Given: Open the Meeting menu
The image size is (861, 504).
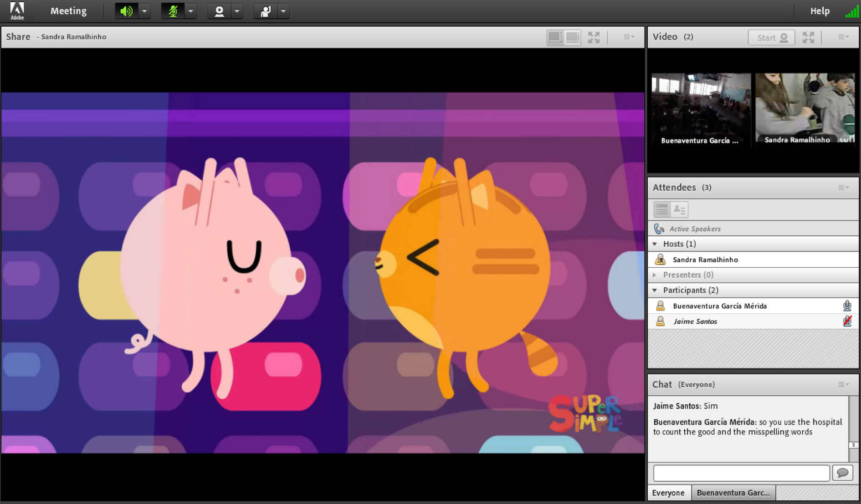Looking at the screenshot, I should pos(68,11).
